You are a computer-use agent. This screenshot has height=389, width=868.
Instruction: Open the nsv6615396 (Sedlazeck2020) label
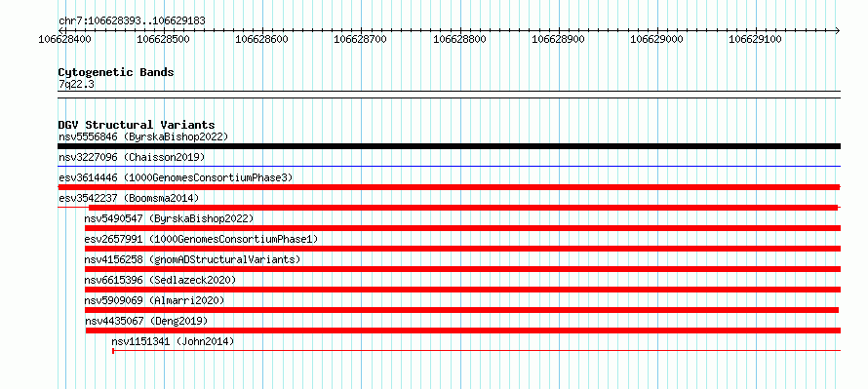tap(160, 280)
